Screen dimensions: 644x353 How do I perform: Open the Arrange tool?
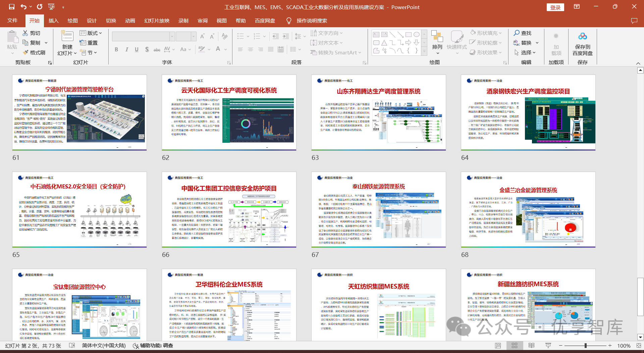pos(437,42)
